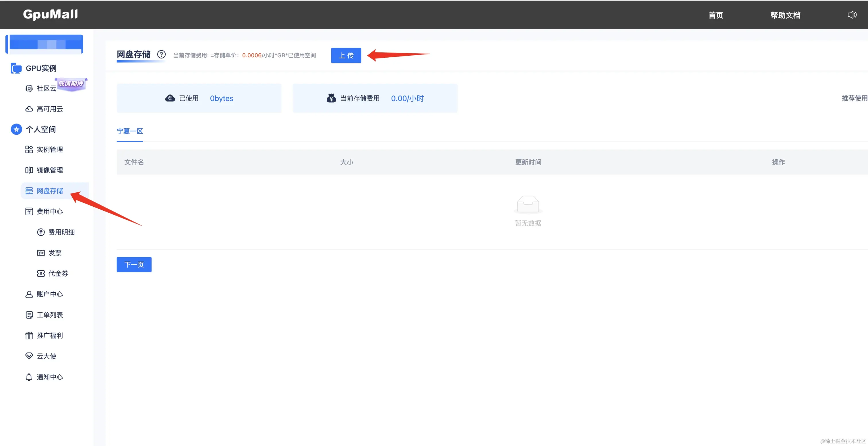Open the 代金券 submenu item
The width and height of the screenshot is (868, 446).
58,274
